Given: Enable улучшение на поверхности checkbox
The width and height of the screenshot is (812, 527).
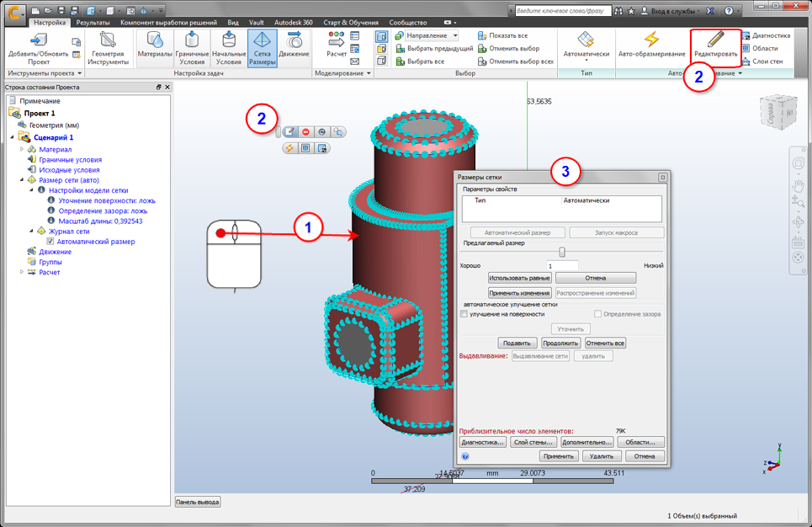Looking at the screenshot, I should pyautogui.click(x=464, y=314).
